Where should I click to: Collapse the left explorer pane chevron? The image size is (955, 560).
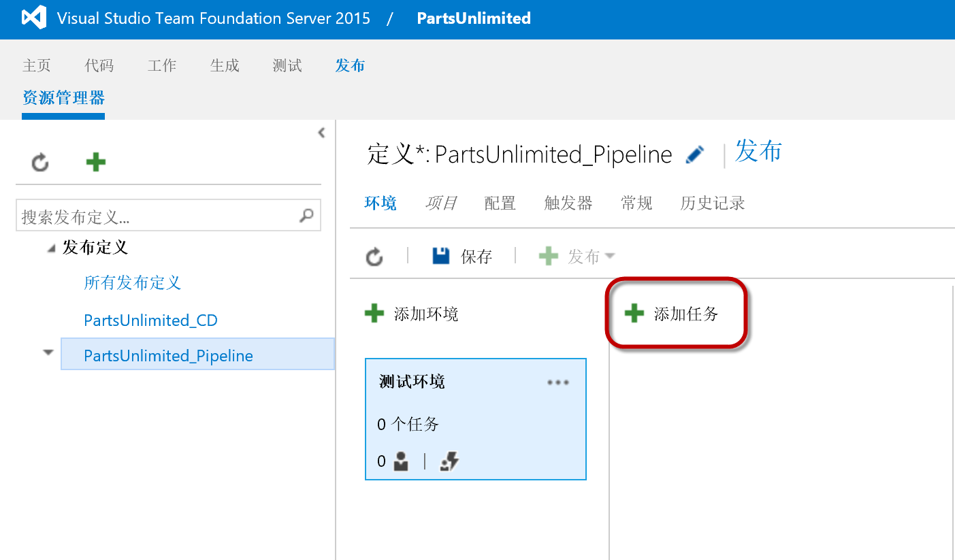pos(321,133)
